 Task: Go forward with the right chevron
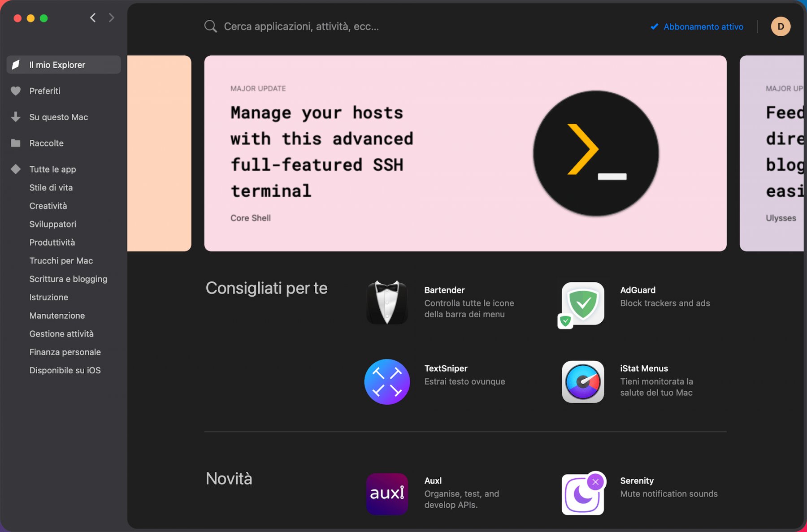(112, 18)
